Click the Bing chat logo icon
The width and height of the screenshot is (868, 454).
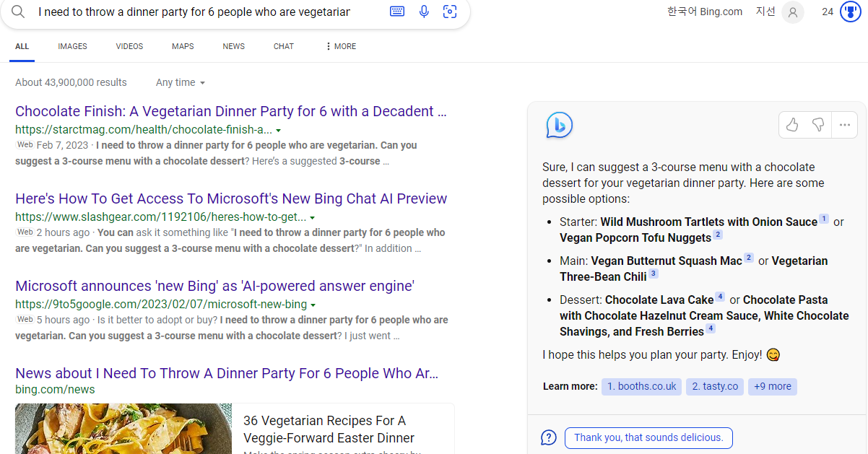559,126
